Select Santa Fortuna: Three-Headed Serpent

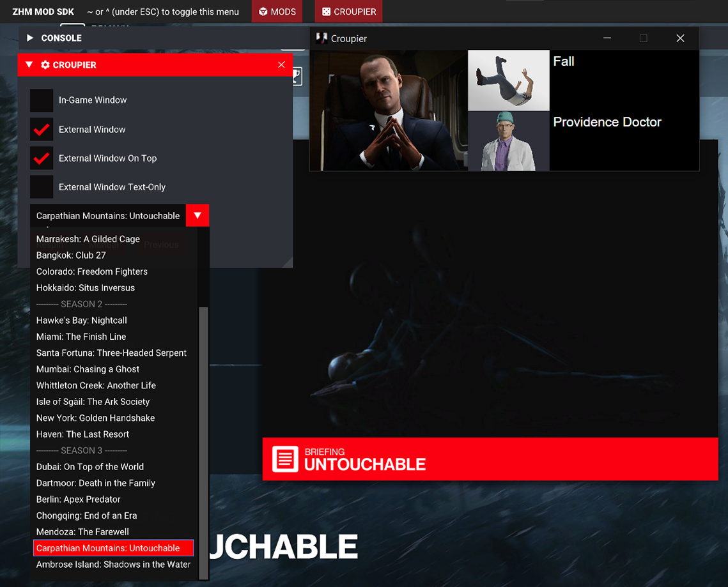[x=111, y=353]
